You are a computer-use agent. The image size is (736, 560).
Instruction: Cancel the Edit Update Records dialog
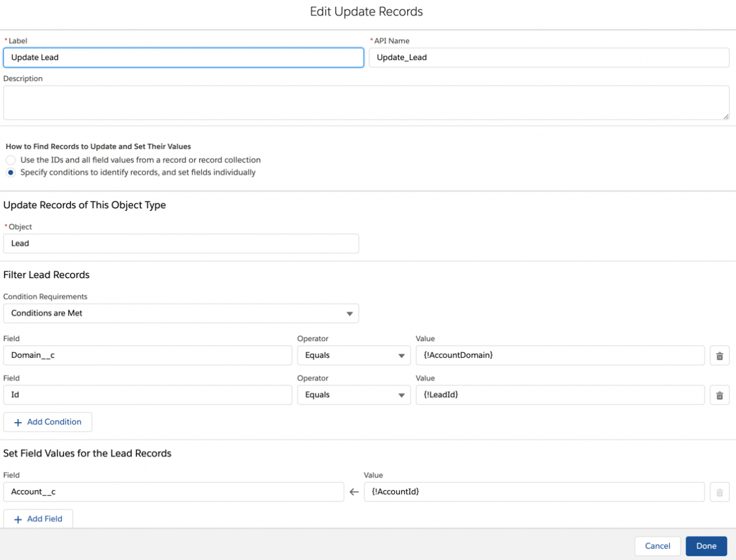[657, 546]
